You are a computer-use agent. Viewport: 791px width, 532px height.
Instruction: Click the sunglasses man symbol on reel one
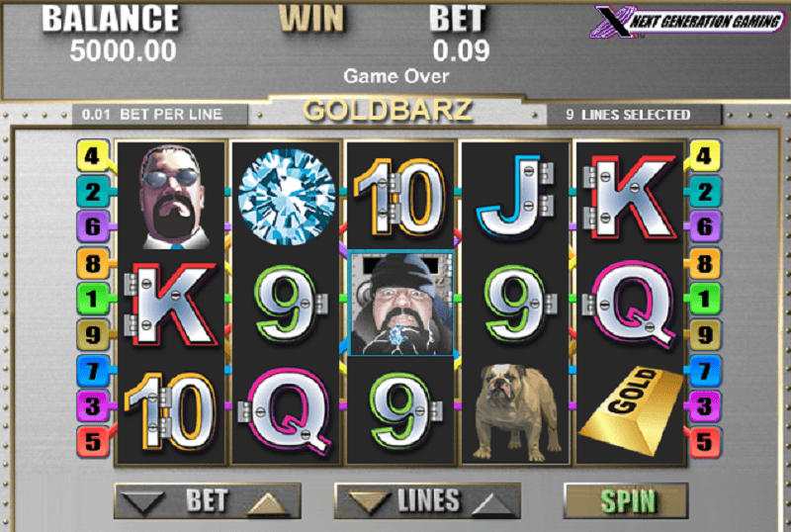click(x=172, y=197)
